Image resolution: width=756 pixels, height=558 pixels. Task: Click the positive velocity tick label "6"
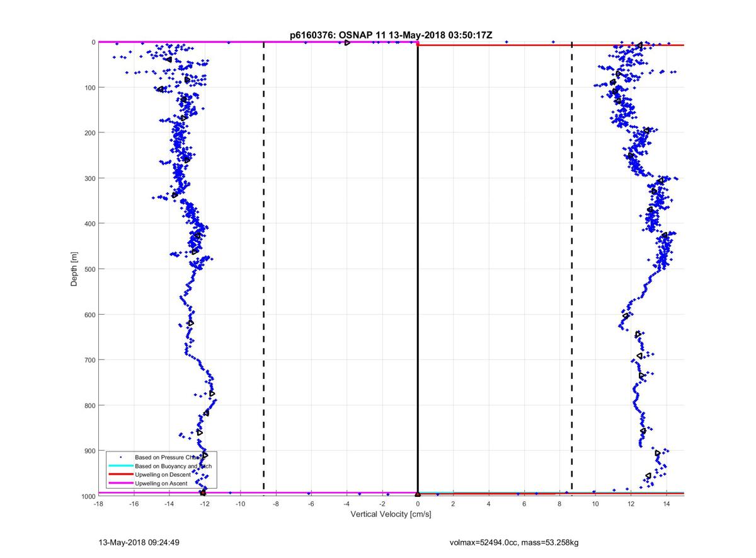click(x=524, y=504)
